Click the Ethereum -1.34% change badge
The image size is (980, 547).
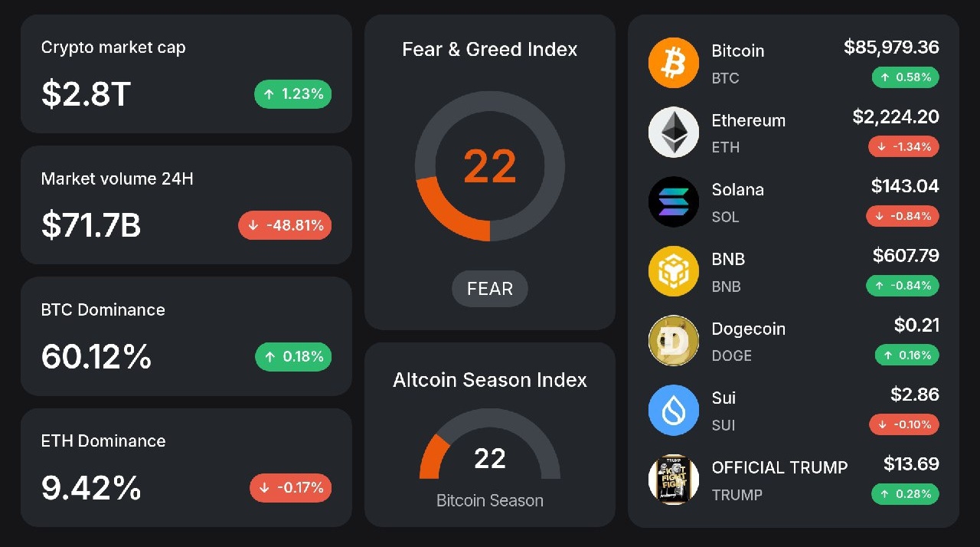[x=903, y=146]
